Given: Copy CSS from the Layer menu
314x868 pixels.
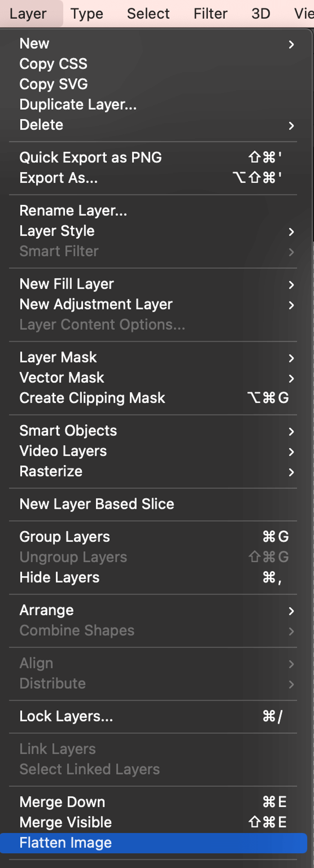Looking at the screenshot, I should (53, 64).
